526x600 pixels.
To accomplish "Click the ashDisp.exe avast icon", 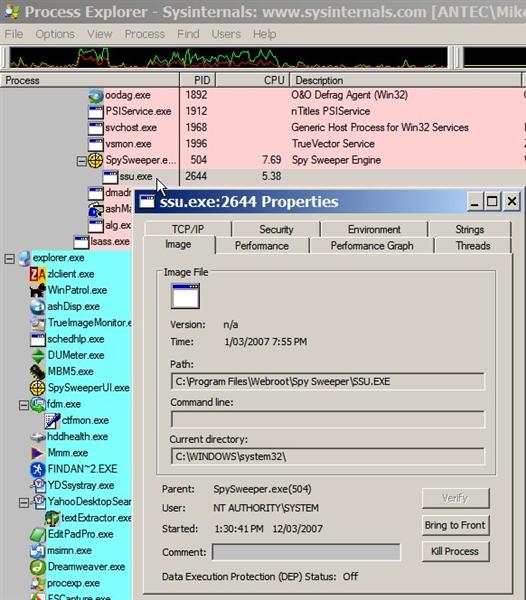I will [37, 307].
